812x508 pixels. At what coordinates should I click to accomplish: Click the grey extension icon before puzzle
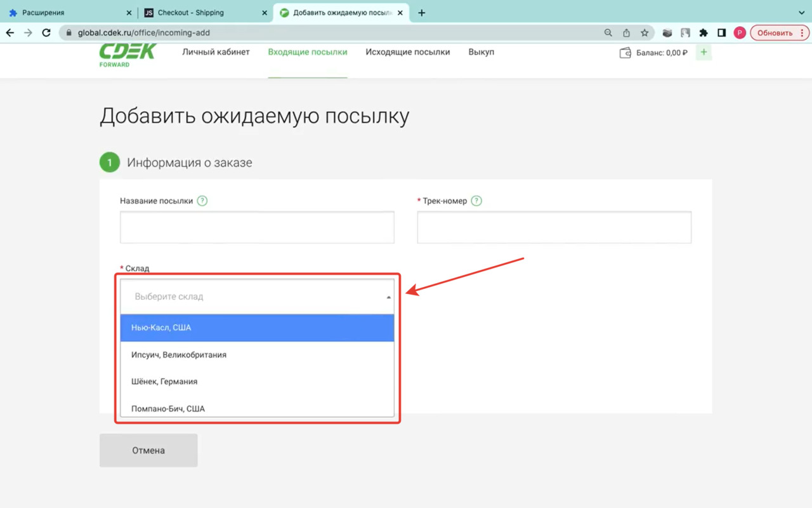(685, 33)
